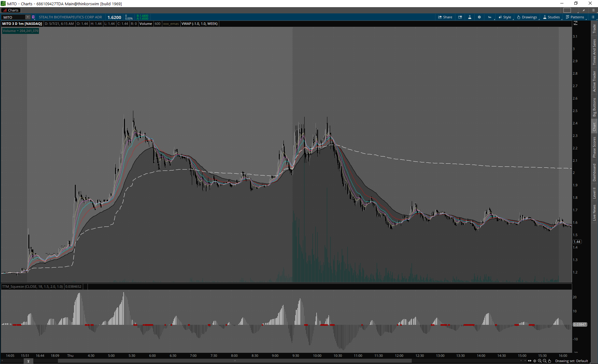Image resolution: width=598 pixels, height=364 pixels.
Task: Toggle the symbol link color indicator
Action: click(33, 17)
